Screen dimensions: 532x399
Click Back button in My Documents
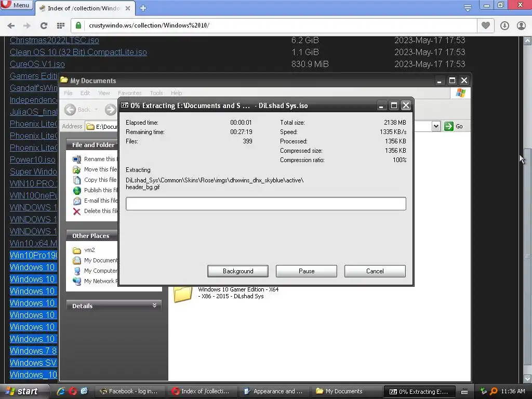pyautogui.click(x=78, y=110)
